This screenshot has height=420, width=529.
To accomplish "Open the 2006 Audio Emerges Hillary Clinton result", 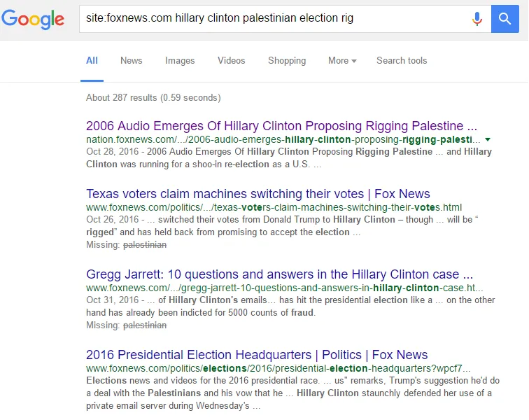I will 281,126.
